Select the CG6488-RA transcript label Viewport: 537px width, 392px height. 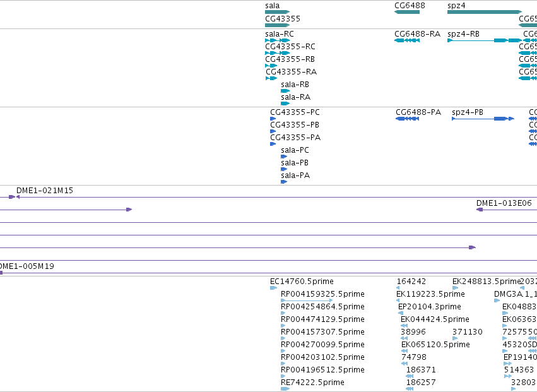417,34
